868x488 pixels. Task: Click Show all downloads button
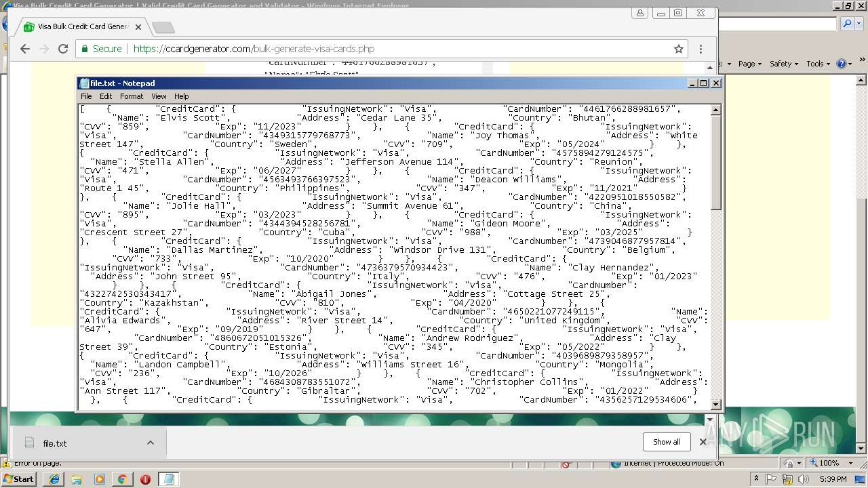point(666,442)
